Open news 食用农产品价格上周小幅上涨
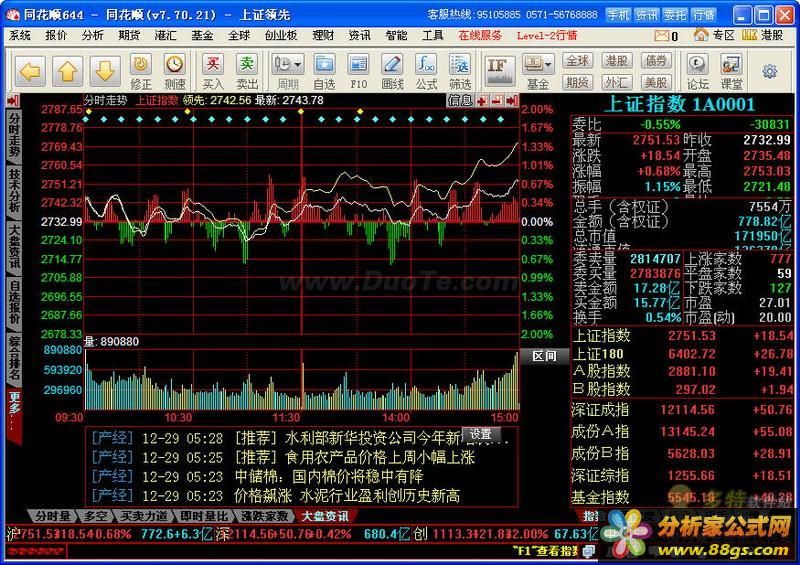Screen dimensions: 800x565 coord(380,457)
